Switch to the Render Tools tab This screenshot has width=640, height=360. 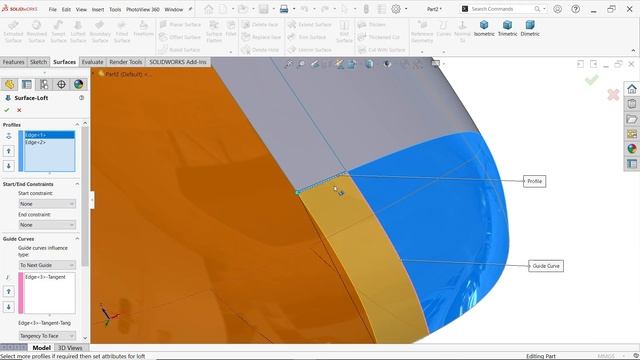(x=125, y=62)
